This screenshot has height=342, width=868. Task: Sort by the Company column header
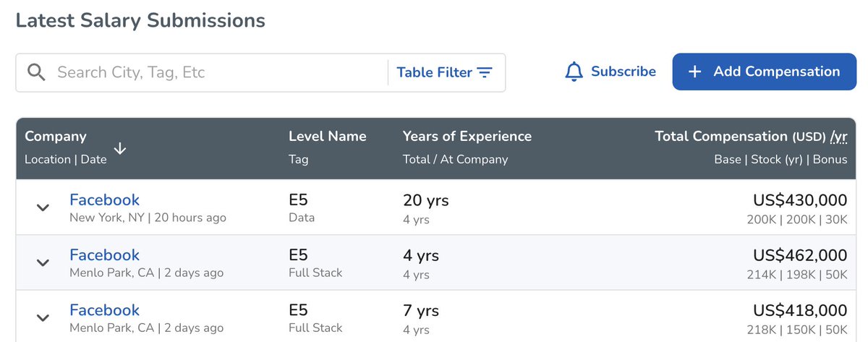point(56,136)
